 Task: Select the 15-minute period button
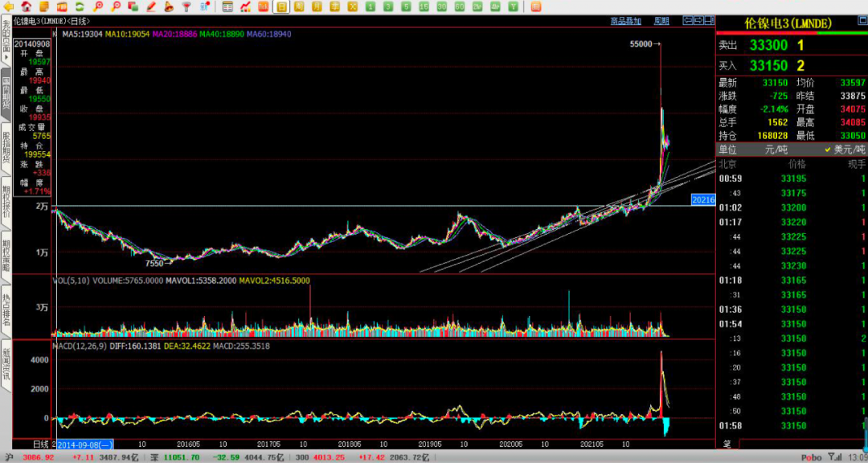(x=424, y=6)
